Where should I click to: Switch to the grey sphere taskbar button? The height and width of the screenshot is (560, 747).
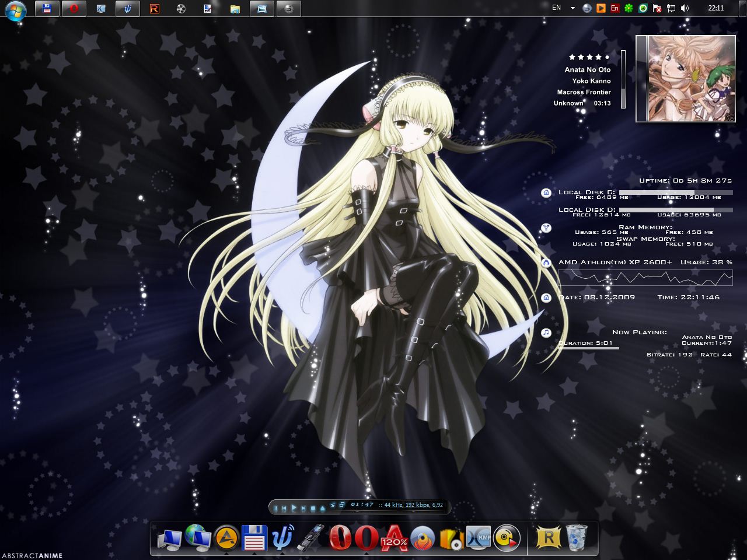point(289,8)
